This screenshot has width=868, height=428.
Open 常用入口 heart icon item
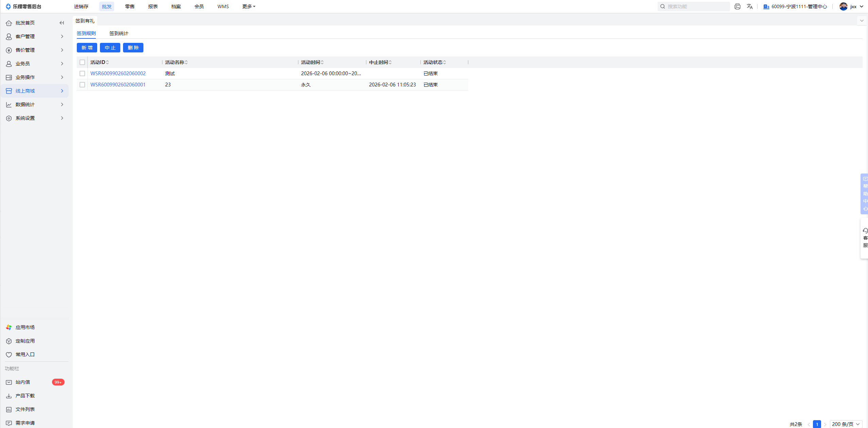pos(25,355)
